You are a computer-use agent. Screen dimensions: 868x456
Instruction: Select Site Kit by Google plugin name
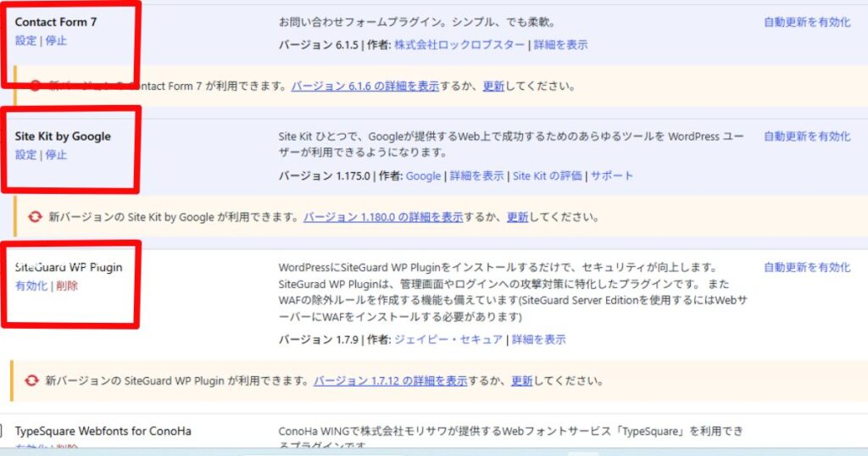[63, 136]
